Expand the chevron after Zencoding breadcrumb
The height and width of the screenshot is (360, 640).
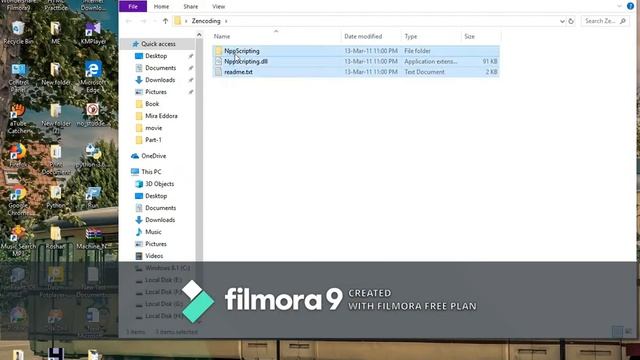click(226, 21)
